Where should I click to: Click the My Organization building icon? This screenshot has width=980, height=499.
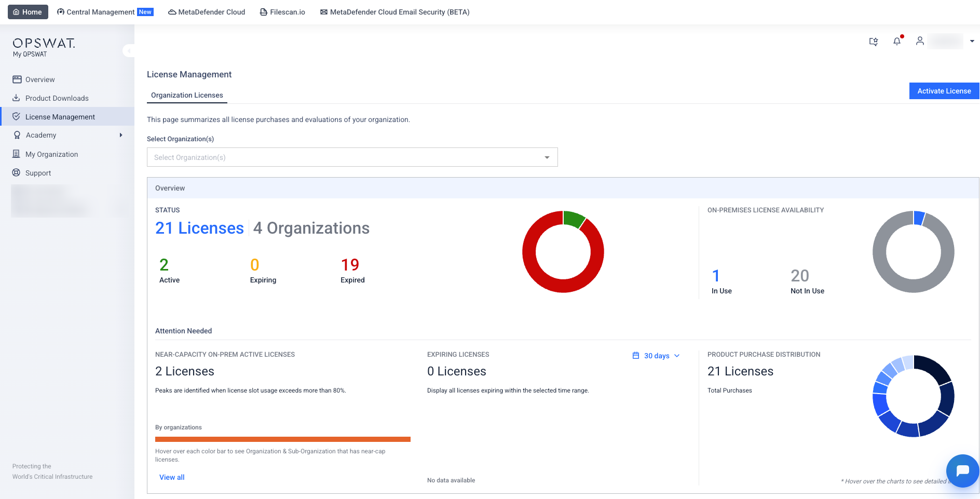point(17,154)
